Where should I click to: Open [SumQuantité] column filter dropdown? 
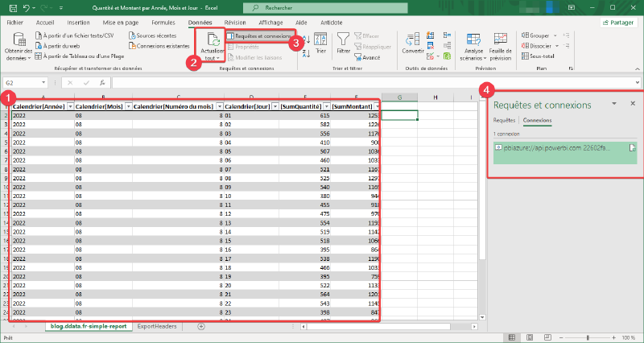(x=327, y=107)
